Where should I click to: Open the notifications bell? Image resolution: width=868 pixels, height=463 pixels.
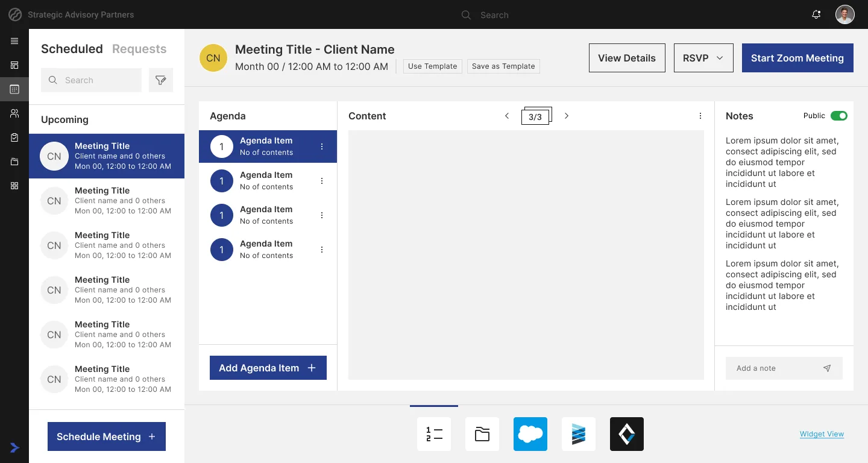[x=816, y=14]
